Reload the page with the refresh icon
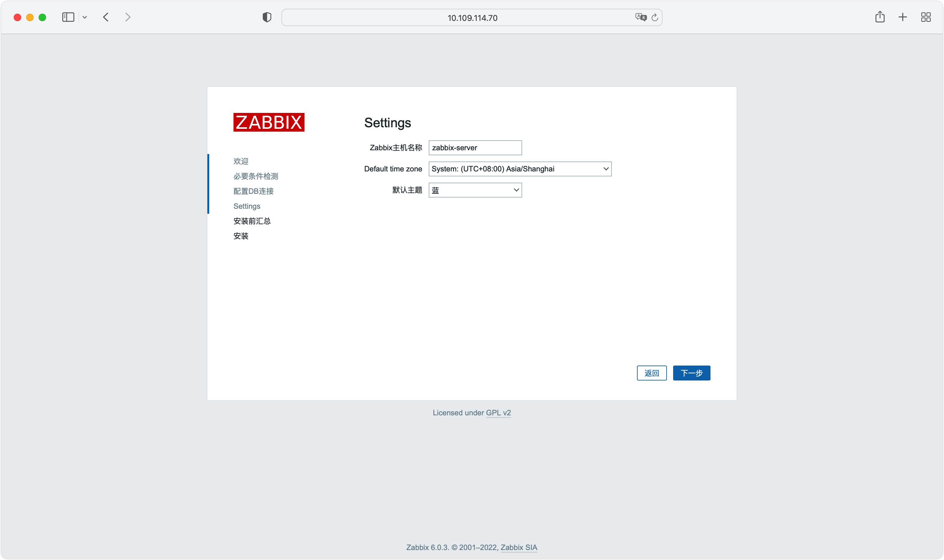The width and height of the screenshot is (944, 560). click(x=655, y=17)
